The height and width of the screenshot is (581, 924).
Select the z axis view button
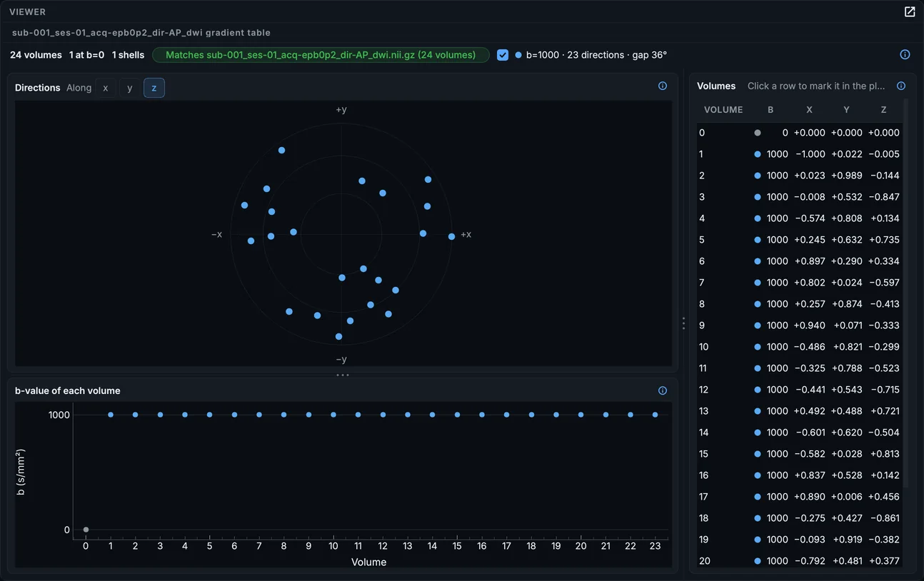(154, 88)
